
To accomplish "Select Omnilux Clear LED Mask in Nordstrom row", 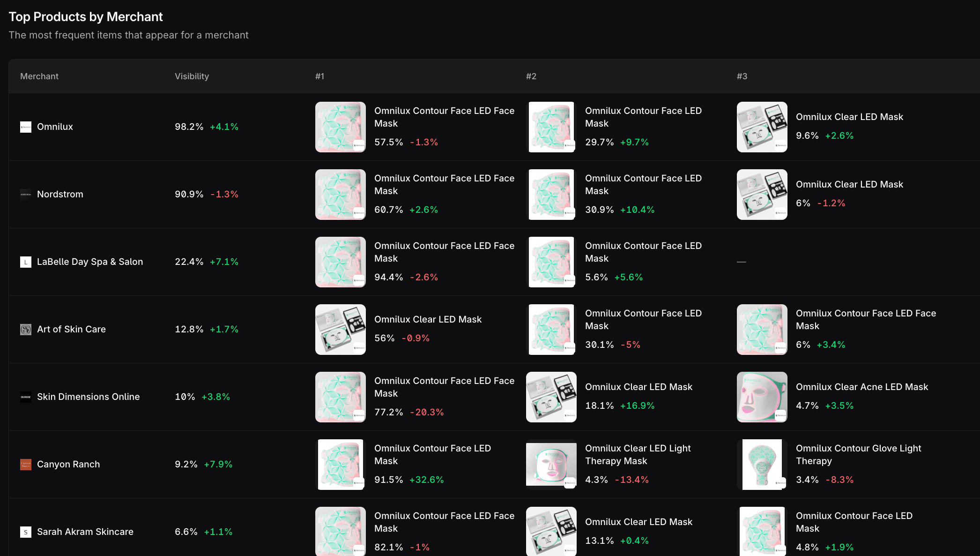I will [849, 185].
